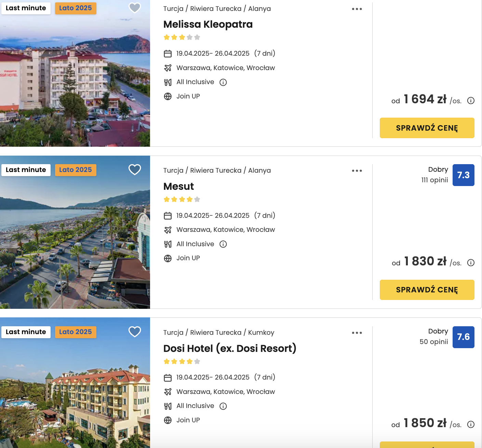Open Dosi Hotel (ex. Dosi Resort) title

click(230, 348)
